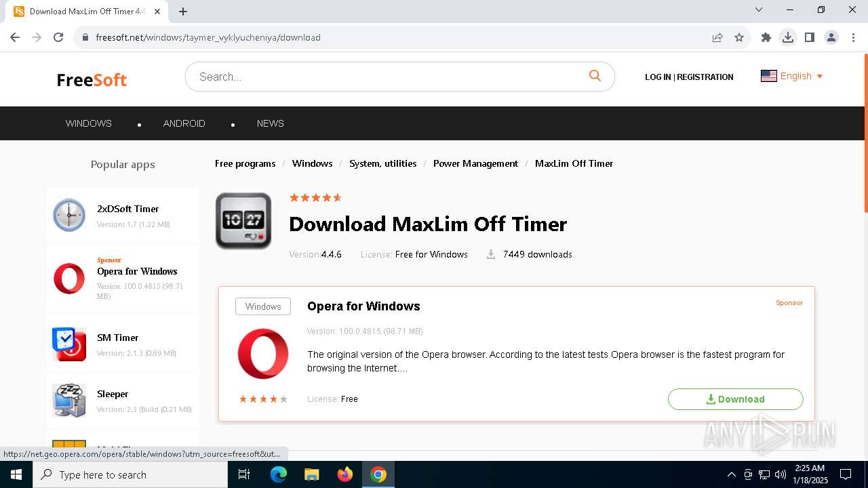Toggle the Chrome side panel icon
Viewport: 868px width, 488px height.
810,37
